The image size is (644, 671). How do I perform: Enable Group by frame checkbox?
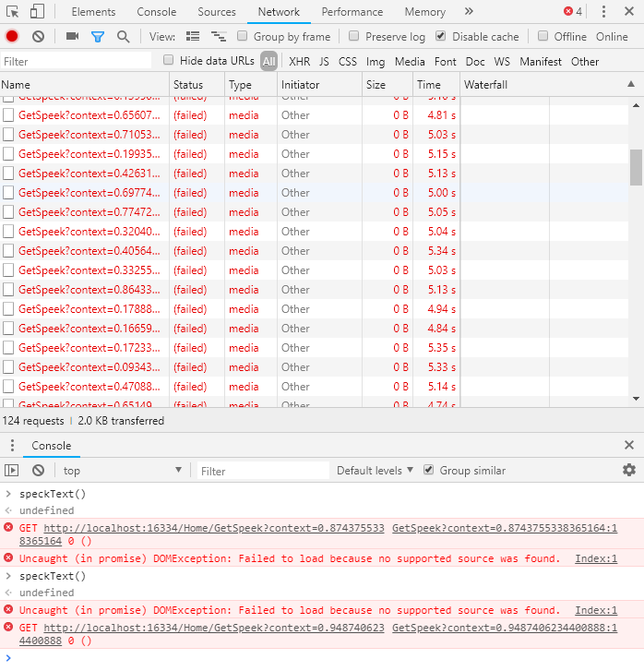point(243,36)
